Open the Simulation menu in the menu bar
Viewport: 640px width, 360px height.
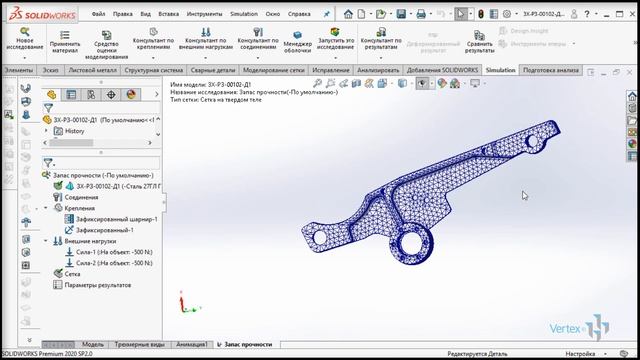click(x=244, y=14)
